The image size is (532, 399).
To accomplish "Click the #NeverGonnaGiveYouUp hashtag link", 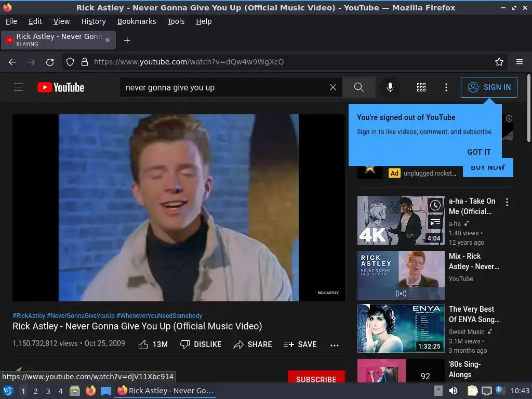I will click(81, 315).
